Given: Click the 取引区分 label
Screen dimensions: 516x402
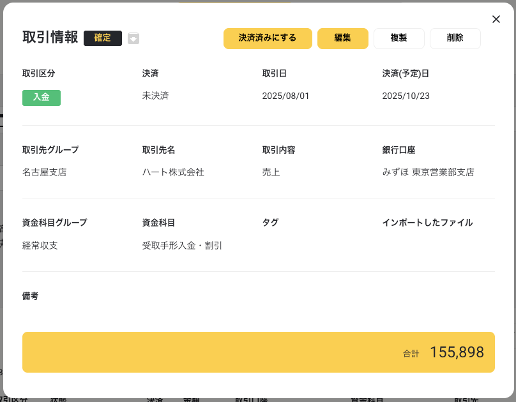Looking at the screenshot, I should click(39, 73).
